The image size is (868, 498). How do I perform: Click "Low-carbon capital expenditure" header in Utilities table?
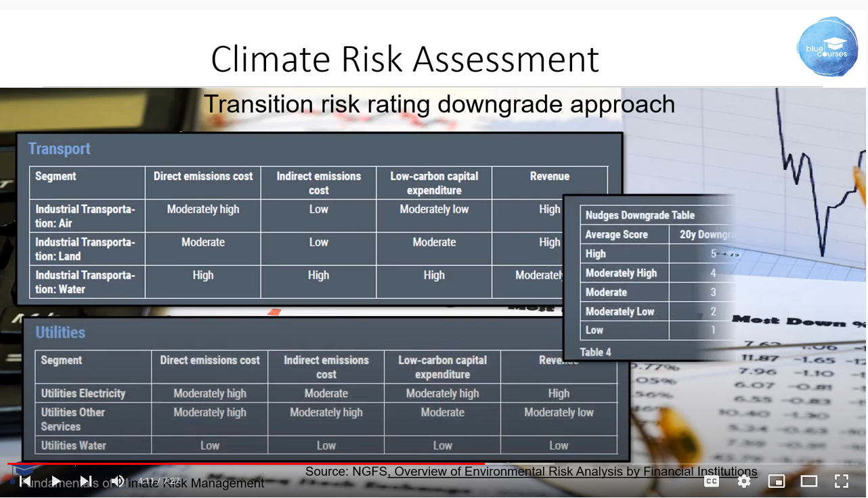pyautogui.click(x=443, y=367)
